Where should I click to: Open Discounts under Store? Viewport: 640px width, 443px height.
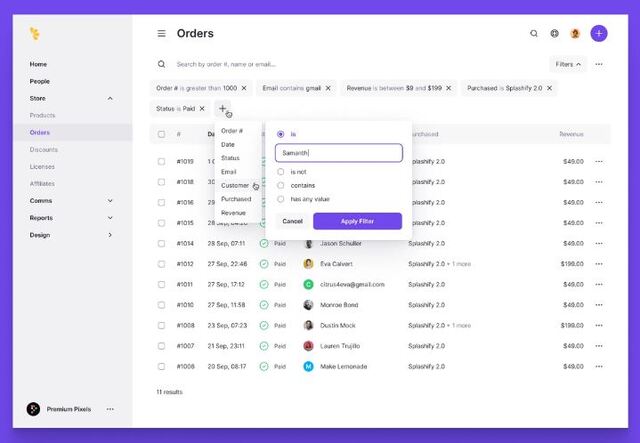pos(44,150)
